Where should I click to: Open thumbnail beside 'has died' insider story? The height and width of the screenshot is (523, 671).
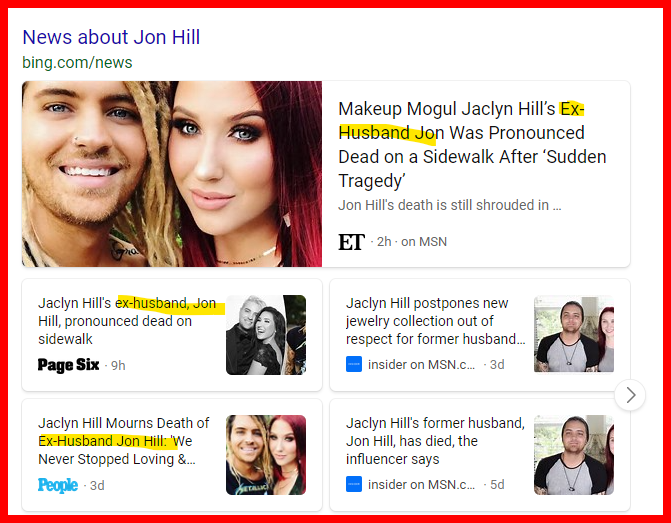click(574, 455)
